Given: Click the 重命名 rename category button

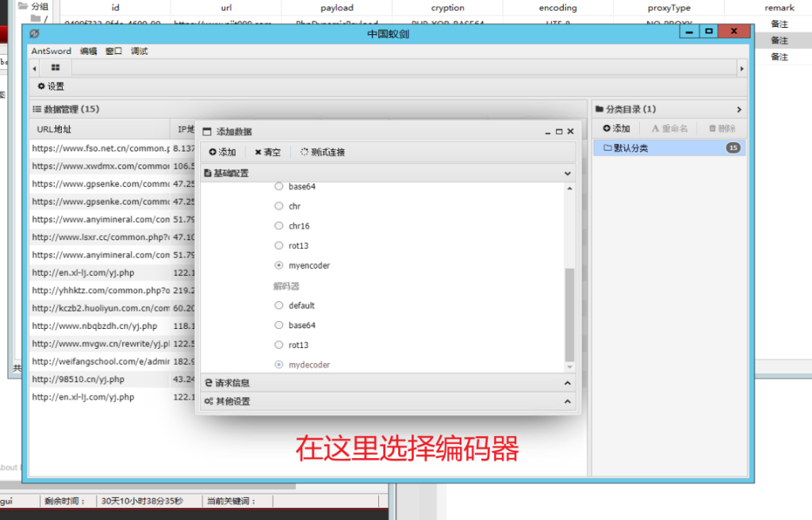Looking at the screenshot, I should pyautogui.click(x=669, y=128).
